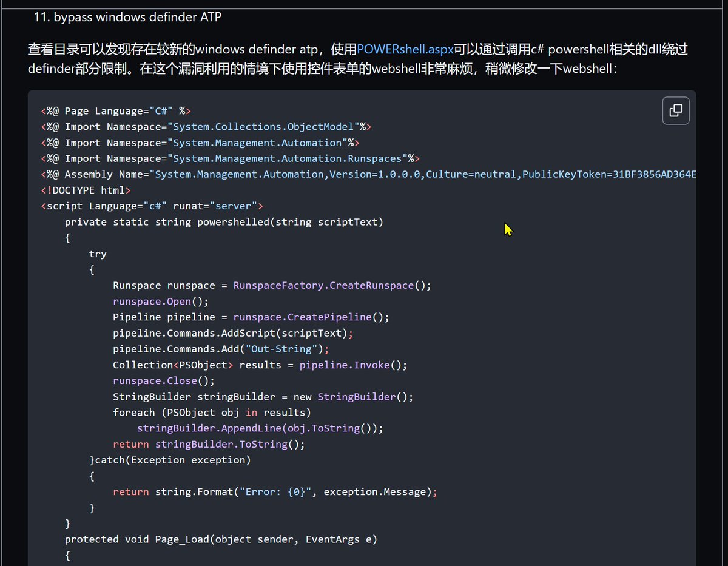Click the AddScript(scriptText) line
The image size is (728, 566).
pyautogui.click(x=233, y=333)
